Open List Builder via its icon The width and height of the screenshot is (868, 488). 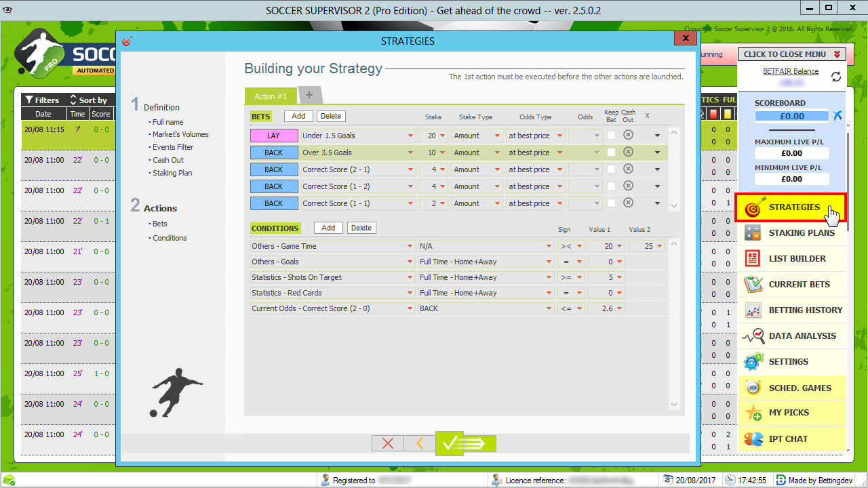pyautogui.click(x=753, y=259)
